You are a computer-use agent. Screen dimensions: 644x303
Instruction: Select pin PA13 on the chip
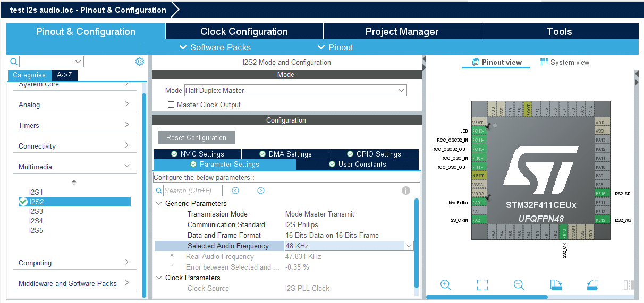click(603, 140)
